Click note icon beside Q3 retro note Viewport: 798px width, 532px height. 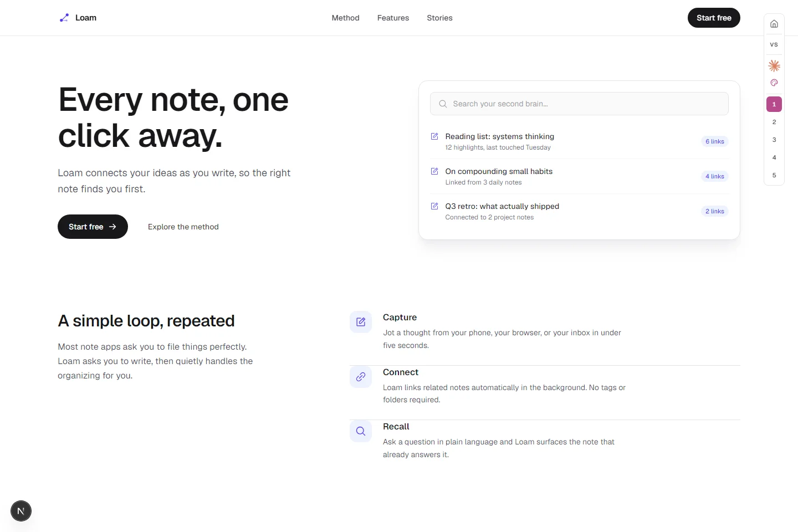tap(434, 206)
